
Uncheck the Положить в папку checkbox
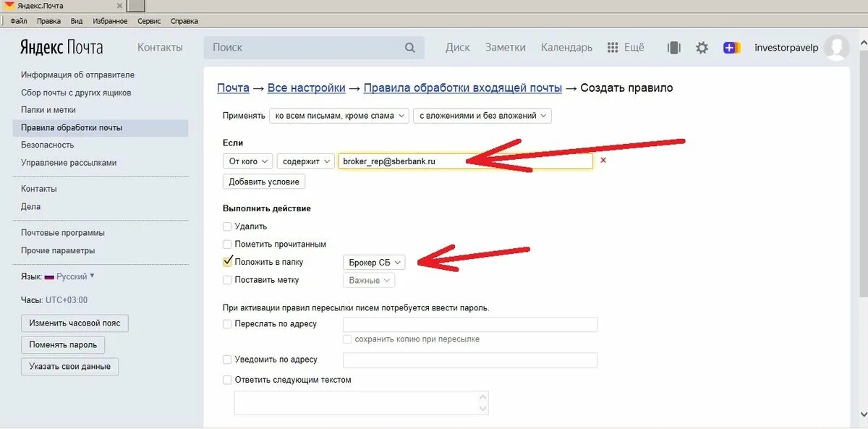(227, 262)
